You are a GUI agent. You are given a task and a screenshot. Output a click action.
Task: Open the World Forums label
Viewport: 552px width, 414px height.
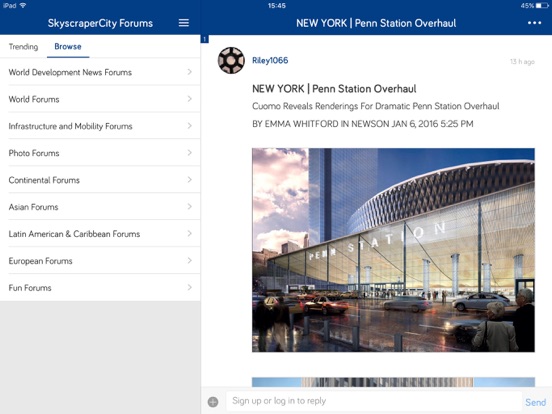(34, 99)
